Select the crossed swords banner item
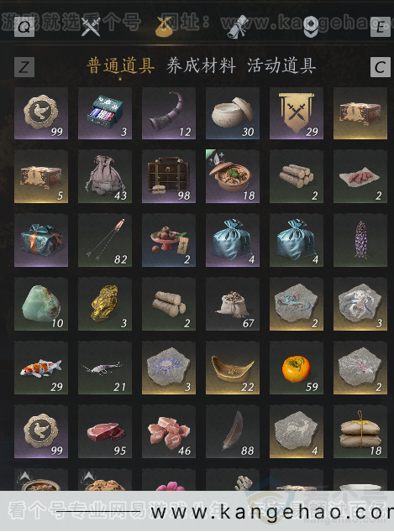 pyautogui.click(x=297, y=113)
